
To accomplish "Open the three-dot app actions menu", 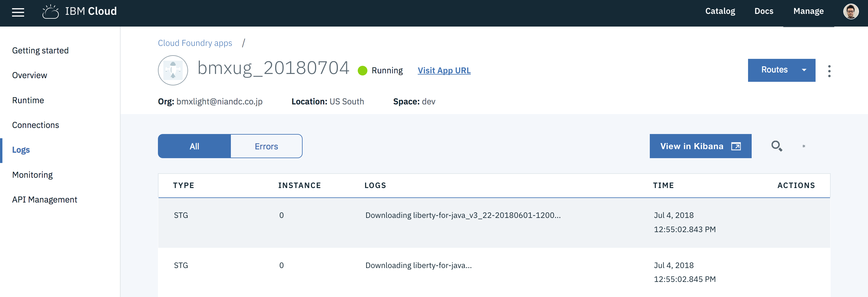I will pos(829,71).
